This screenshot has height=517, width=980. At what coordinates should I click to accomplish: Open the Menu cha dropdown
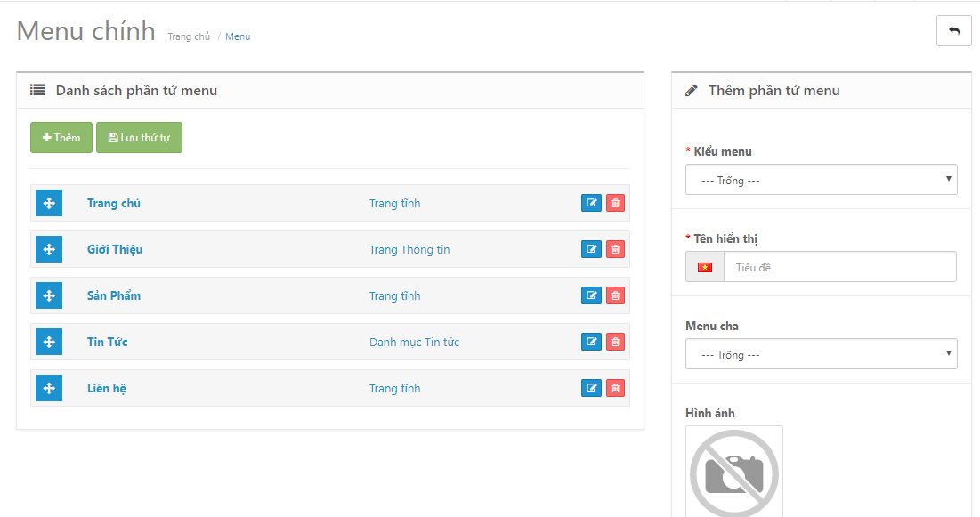click(x=822, y=354)
